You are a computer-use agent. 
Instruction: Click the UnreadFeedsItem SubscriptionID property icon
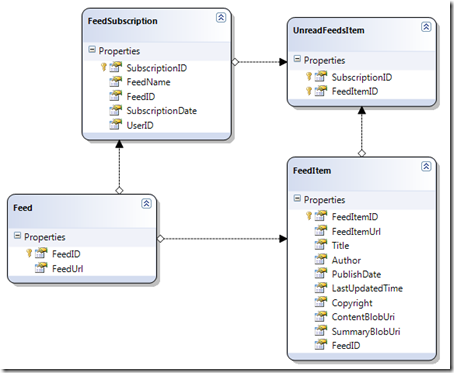click(321, 76)
